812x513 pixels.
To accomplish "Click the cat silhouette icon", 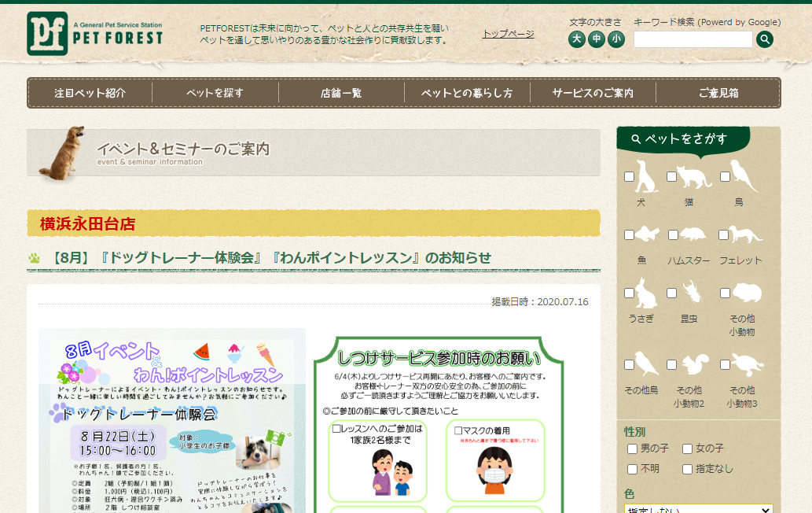I will tap(695, 177).
